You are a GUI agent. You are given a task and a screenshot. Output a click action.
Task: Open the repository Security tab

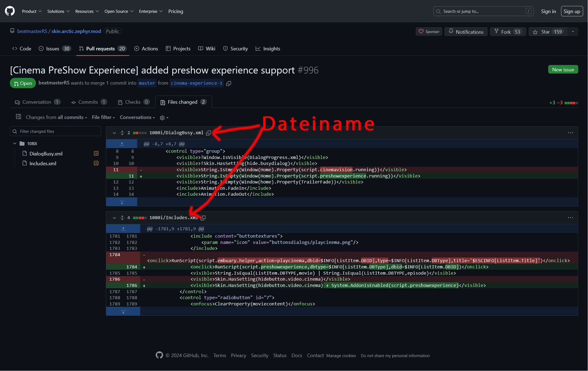click(235, 49)
